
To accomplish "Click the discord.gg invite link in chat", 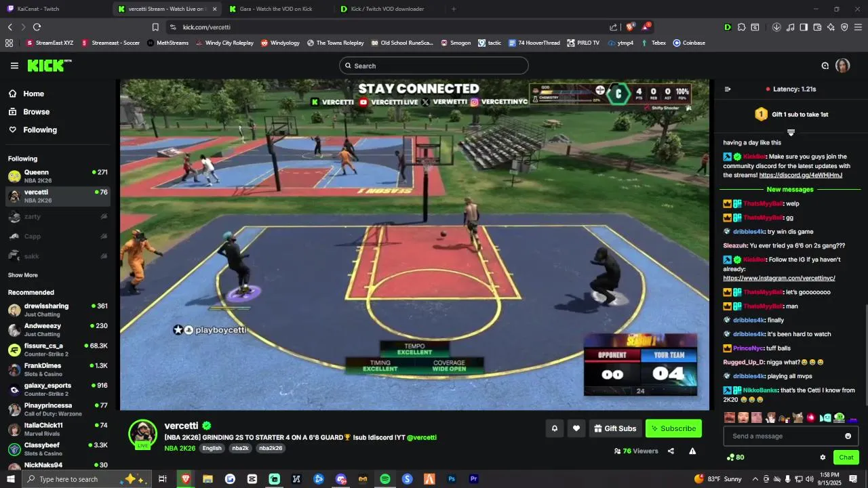I will tap(800, 176).
